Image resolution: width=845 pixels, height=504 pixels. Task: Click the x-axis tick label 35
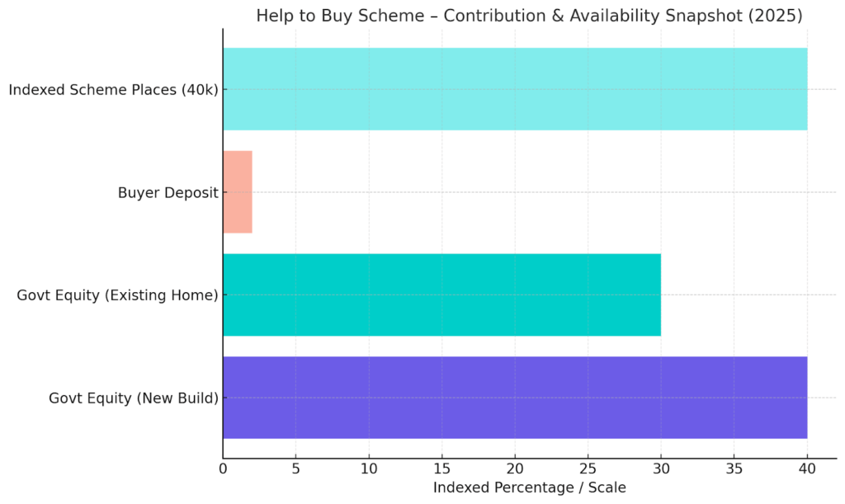click(734, 469)
